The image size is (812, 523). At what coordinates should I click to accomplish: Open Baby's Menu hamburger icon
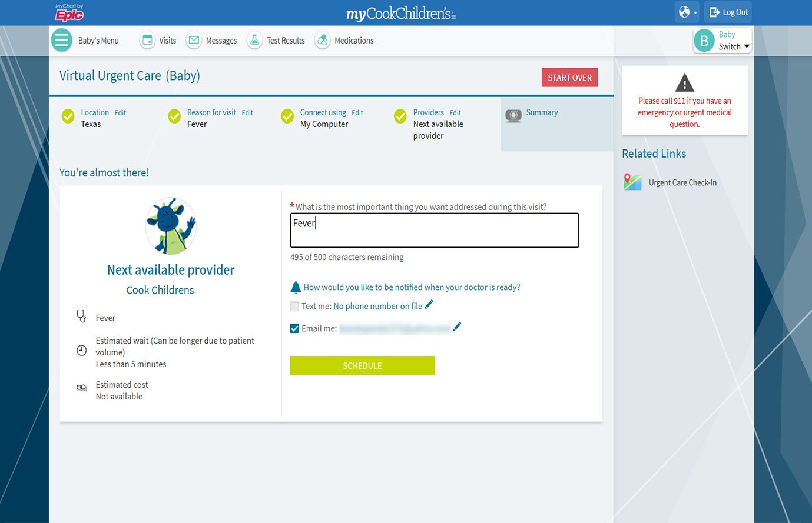coord(62,41)
